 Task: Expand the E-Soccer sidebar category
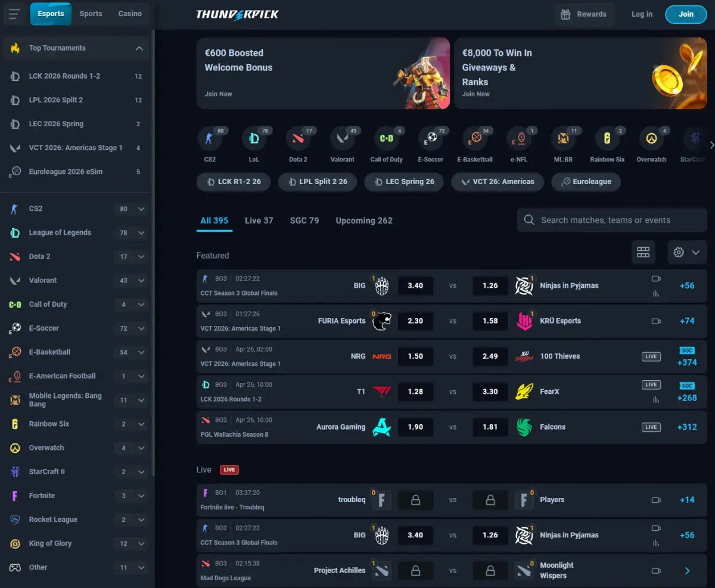coord(141,328)
